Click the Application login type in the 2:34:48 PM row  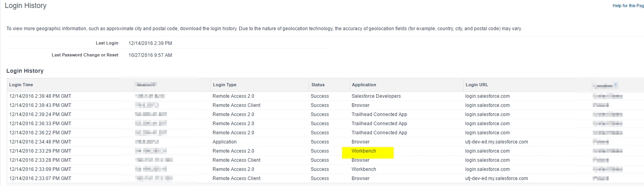pyautogui.click(x=224, y=142)
